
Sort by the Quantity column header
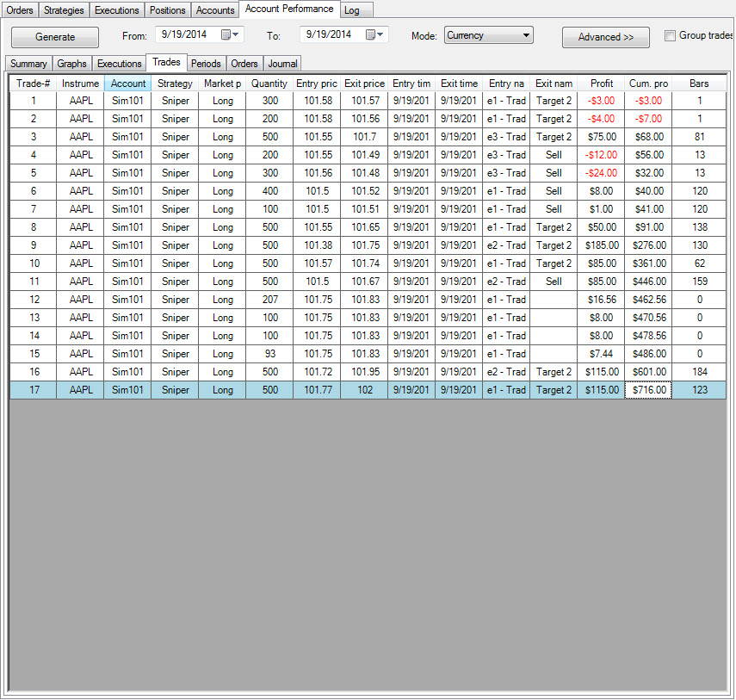coord(269,84)
